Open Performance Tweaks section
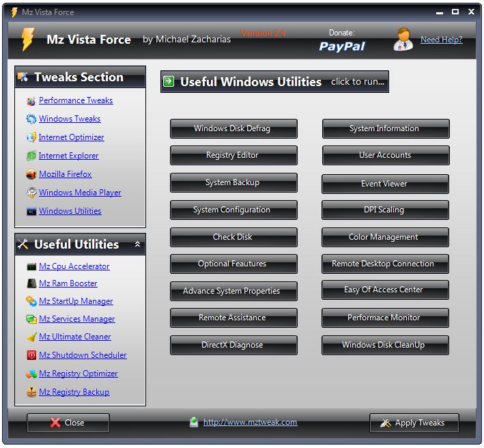The height and width of the screenshot is (448, 484). point(76,100)
